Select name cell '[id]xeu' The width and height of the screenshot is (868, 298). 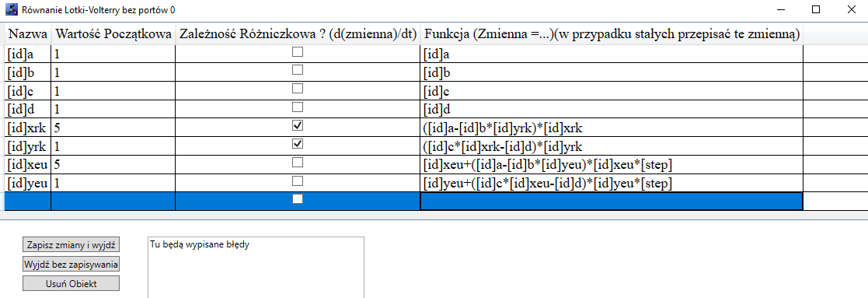(28, 164)
